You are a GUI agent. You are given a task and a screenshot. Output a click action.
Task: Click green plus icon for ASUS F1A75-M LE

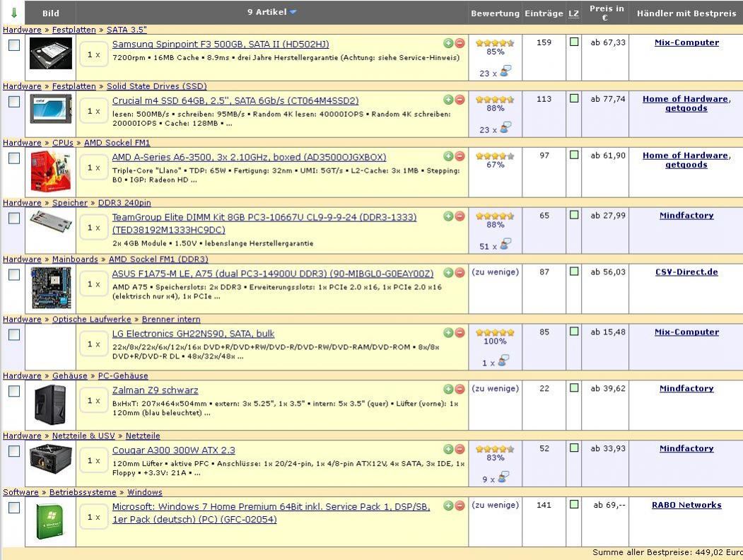448,273
